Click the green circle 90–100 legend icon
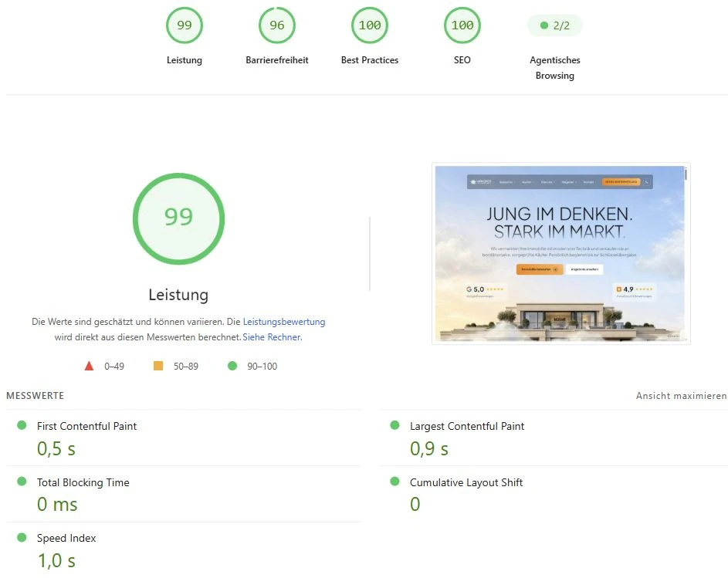Screen dimensions: 728x578 point(232,366)
